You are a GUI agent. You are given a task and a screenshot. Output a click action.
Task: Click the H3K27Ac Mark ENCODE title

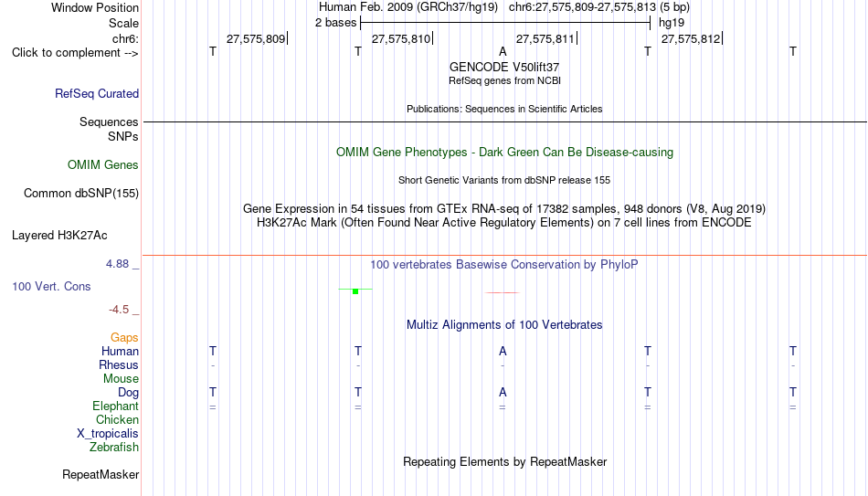pyautogui.click(x=504, y=223)
